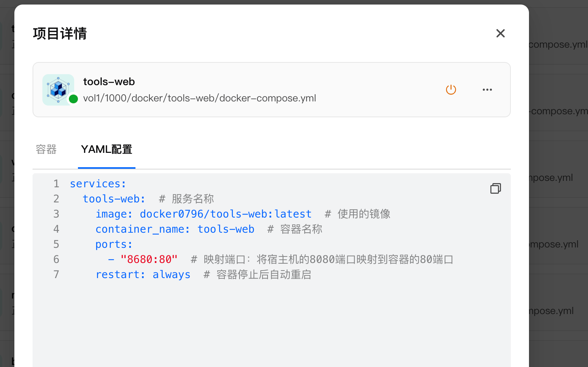Click the tools-web project name heading
Screen dimensions: 588x367
[x=109, y=82]
